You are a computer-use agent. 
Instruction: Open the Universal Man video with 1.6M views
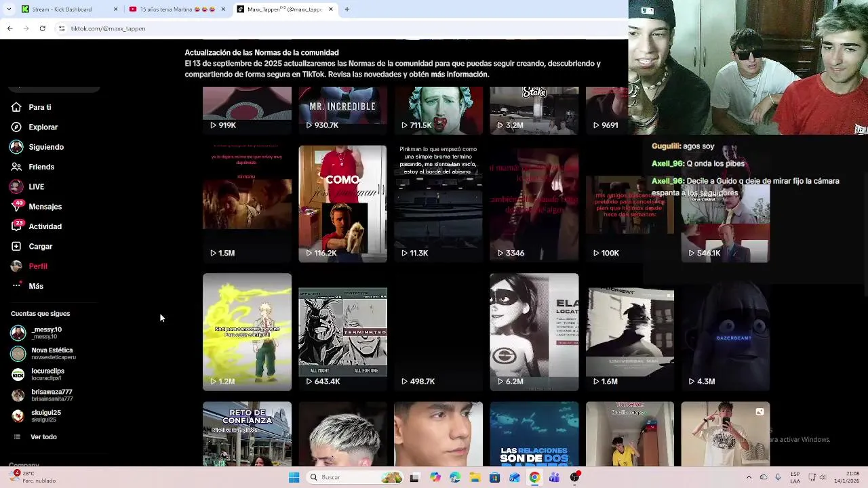630,332
